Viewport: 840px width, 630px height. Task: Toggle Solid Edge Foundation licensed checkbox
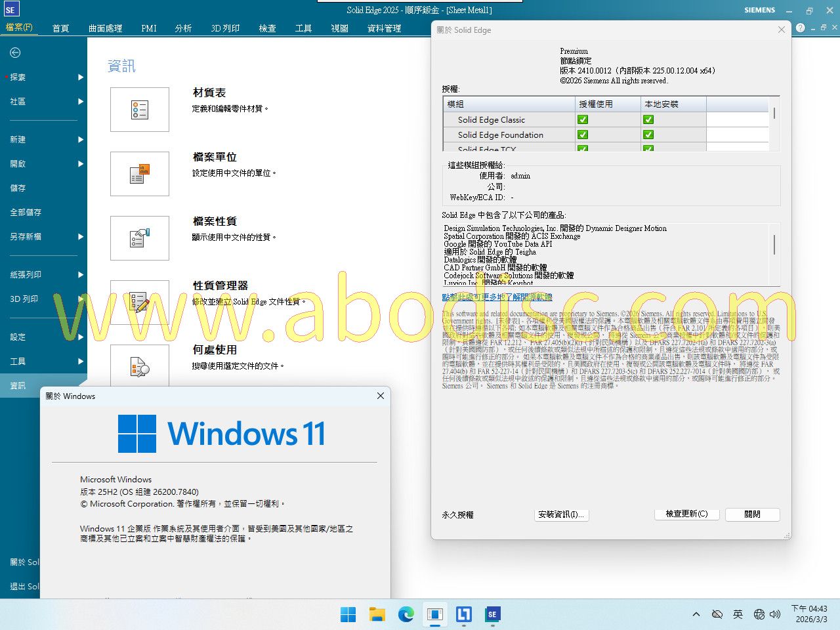click(x=583, y=135)
